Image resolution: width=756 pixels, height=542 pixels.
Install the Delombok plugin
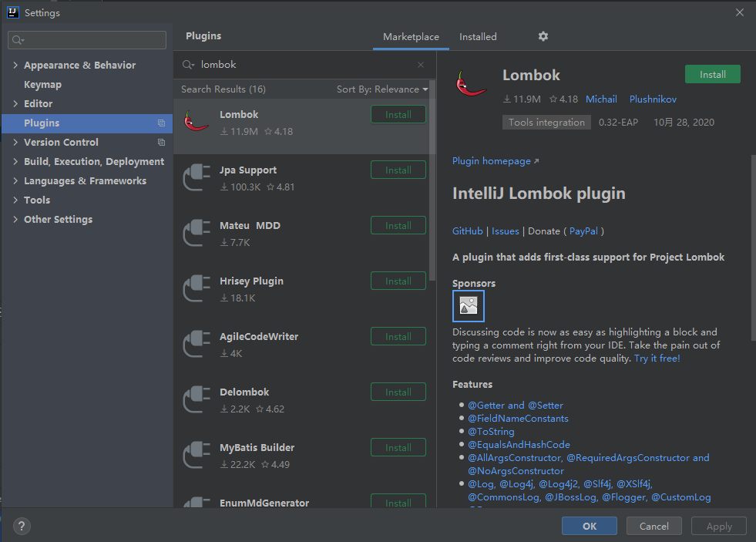click(x=398, y=392)
